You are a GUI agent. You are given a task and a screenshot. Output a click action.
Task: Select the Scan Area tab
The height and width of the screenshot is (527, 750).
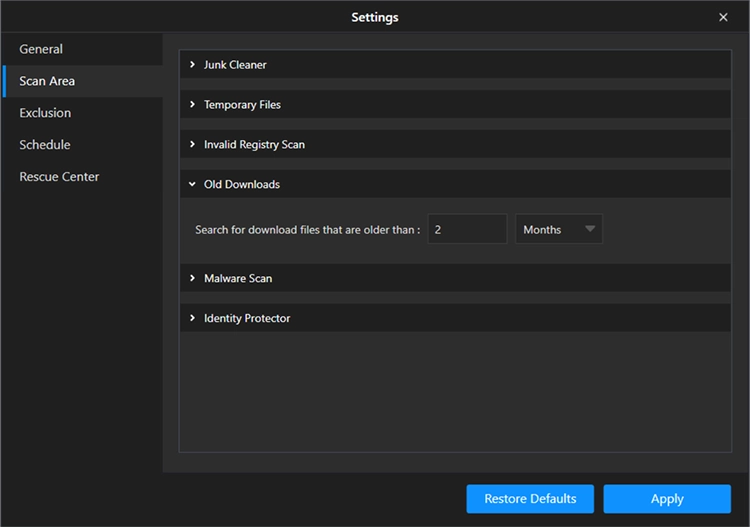(x=47, y=81)
